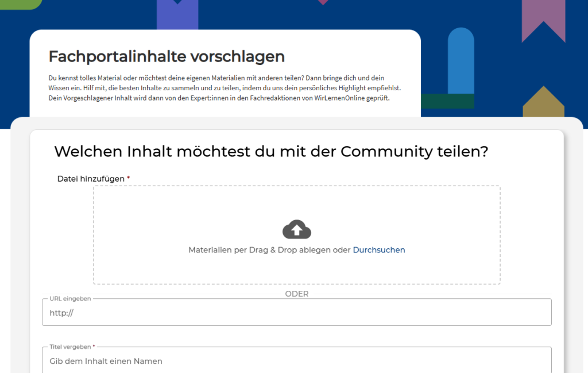This screenshot has height=373, width=588.
Task: Click the green rounded corner shape
Action: pyautogui.click(x=19, y=4)
